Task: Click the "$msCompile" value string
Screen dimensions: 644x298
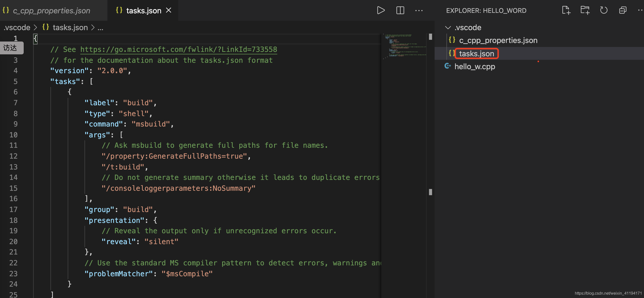Action: click(187, 274)
